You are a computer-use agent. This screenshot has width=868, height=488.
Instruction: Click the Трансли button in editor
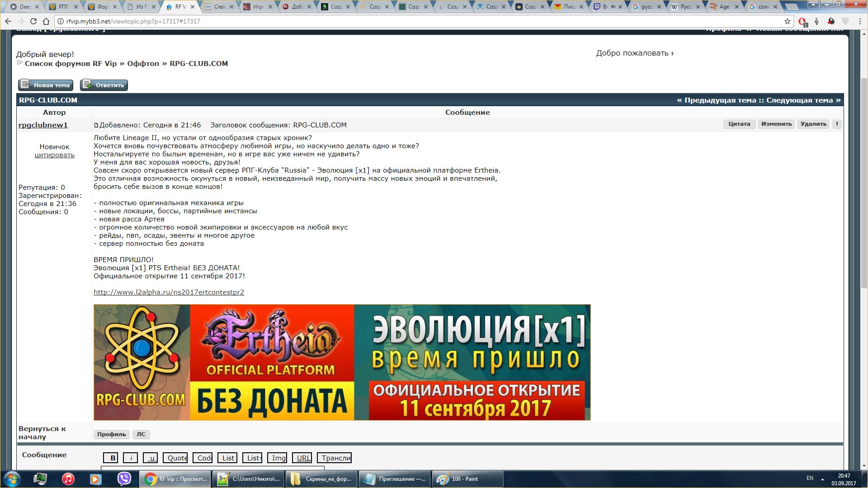tap(334, 458)
